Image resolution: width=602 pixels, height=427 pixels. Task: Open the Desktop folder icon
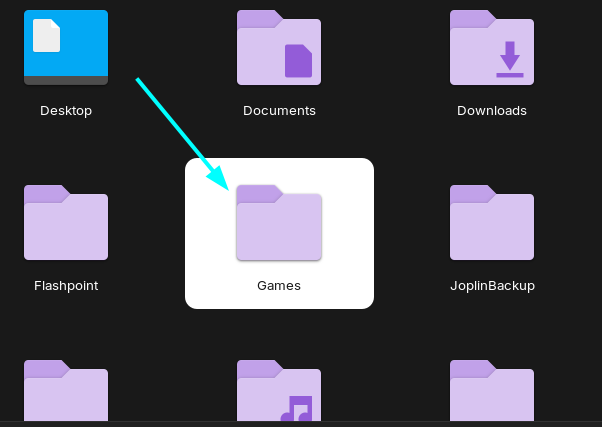(x=66, y=48)
